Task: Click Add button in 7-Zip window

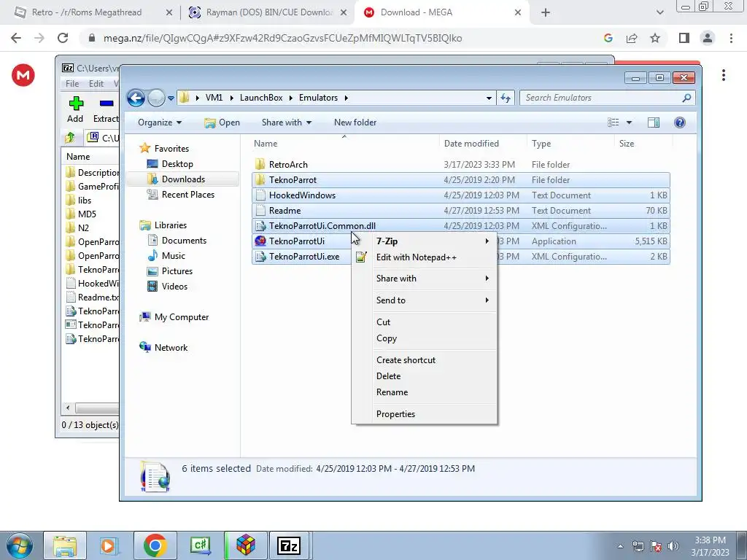Action: click(75, 109)
